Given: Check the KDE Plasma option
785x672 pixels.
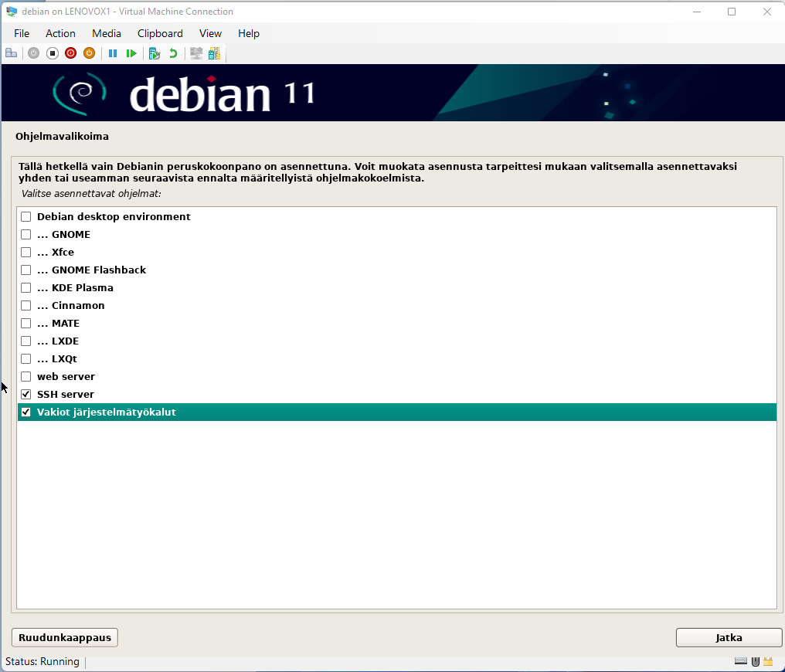Looking at the screenshot, I should pos(26,288).
